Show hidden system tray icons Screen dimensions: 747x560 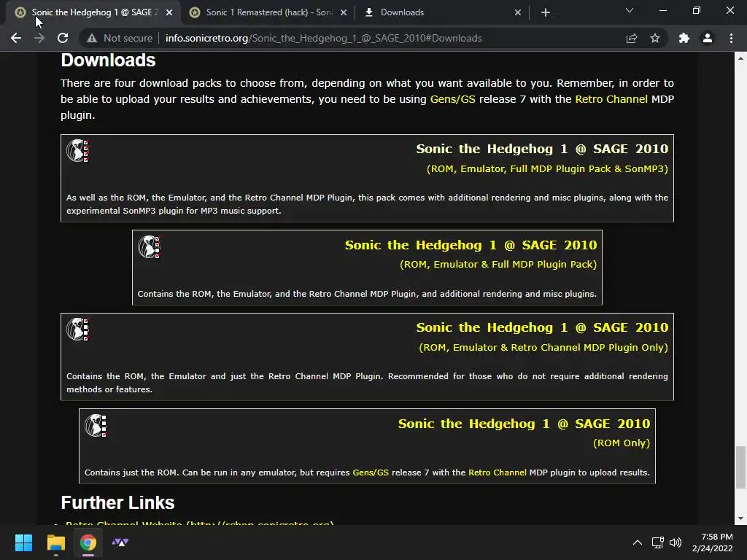pyautogui.click(x=638, y=542)
